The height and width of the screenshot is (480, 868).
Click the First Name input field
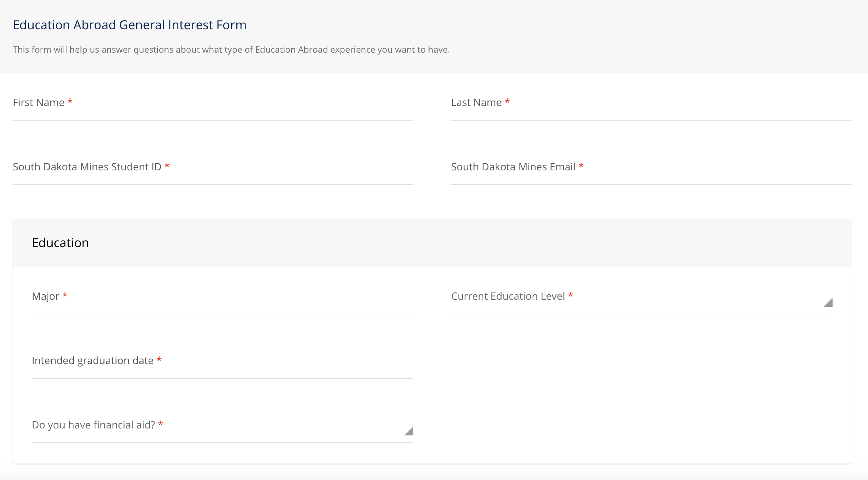(x=213, y=103)
